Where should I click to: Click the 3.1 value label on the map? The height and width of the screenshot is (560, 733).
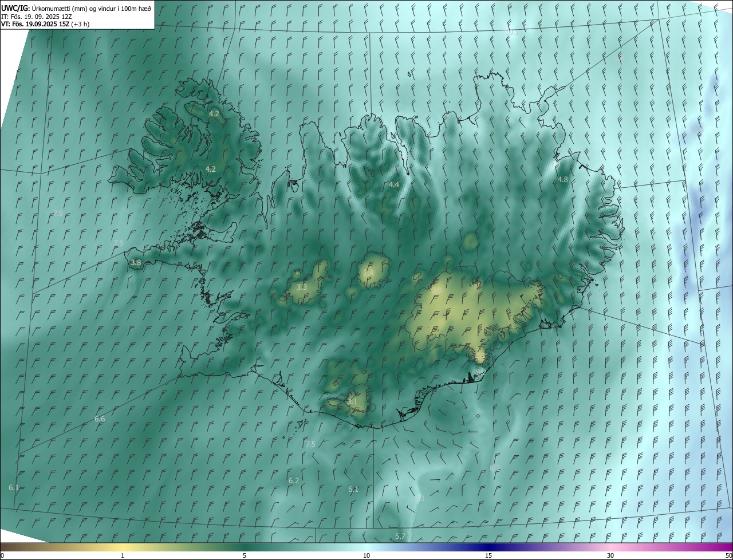(352, 402)
